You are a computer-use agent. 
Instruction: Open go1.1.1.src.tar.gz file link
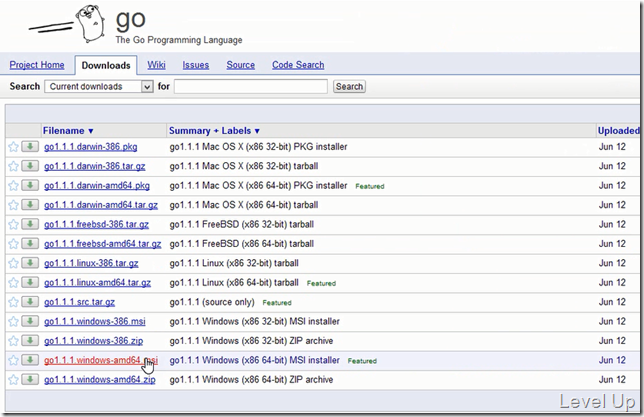coord(79,302)
